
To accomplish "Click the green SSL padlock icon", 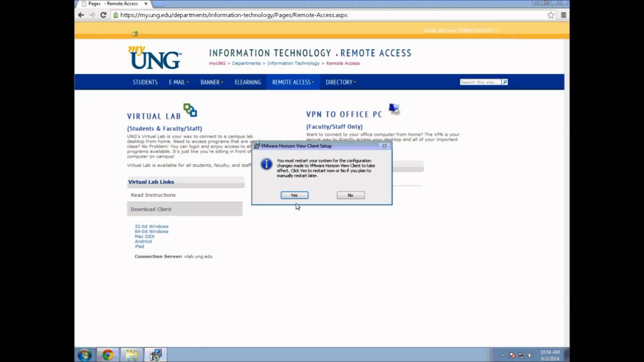I will (x=116, y=15).
